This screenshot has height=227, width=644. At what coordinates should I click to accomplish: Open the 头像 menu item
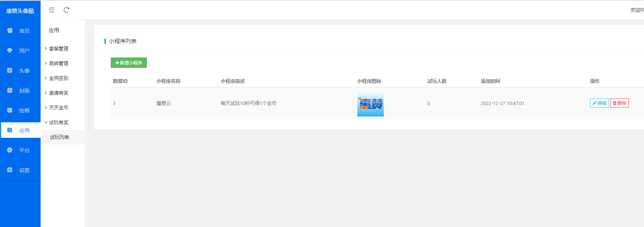(20, 70)
